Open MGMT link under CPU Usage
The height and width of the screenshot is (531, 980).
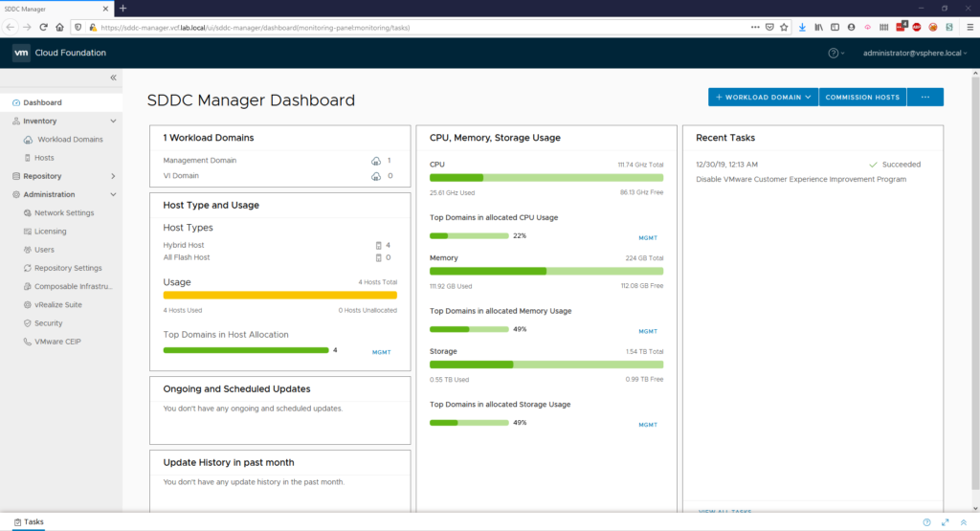coord(648,238)
